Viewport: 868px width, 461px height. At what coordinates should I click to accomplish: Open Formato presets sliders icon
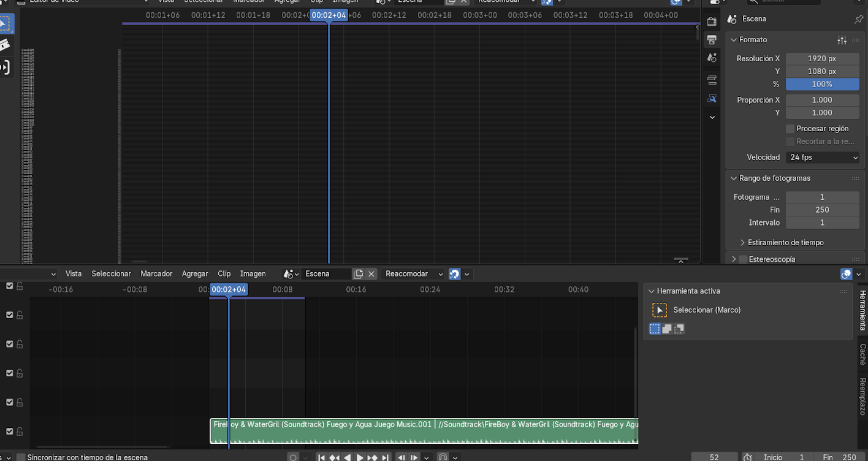pos(842,40)
